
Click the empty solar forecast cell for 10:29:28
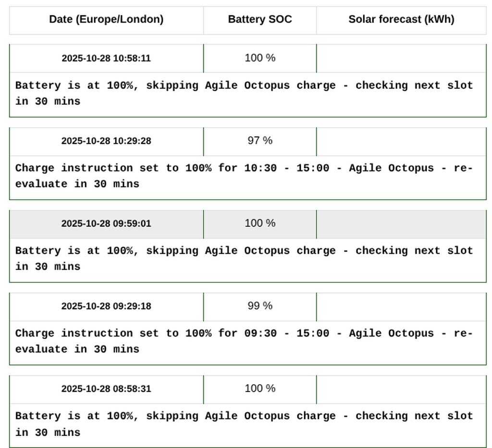[x=401, y=141]
